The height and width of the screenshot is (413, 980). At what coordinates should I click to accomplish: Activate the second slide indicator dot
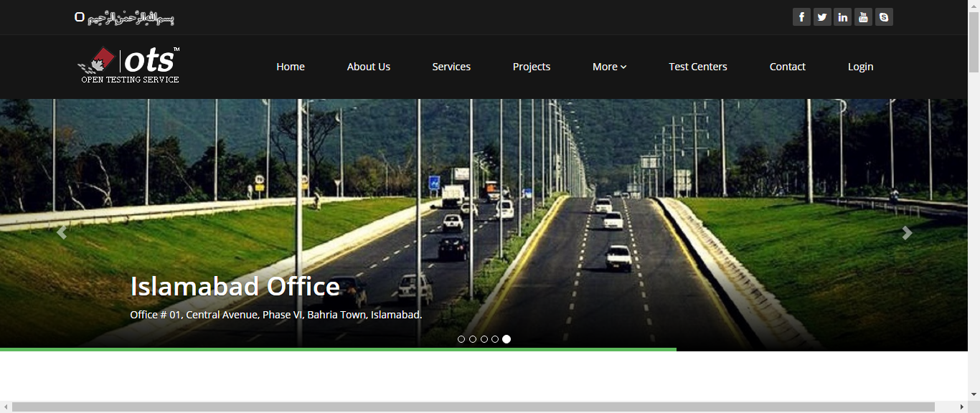click(x=472, y=340)
